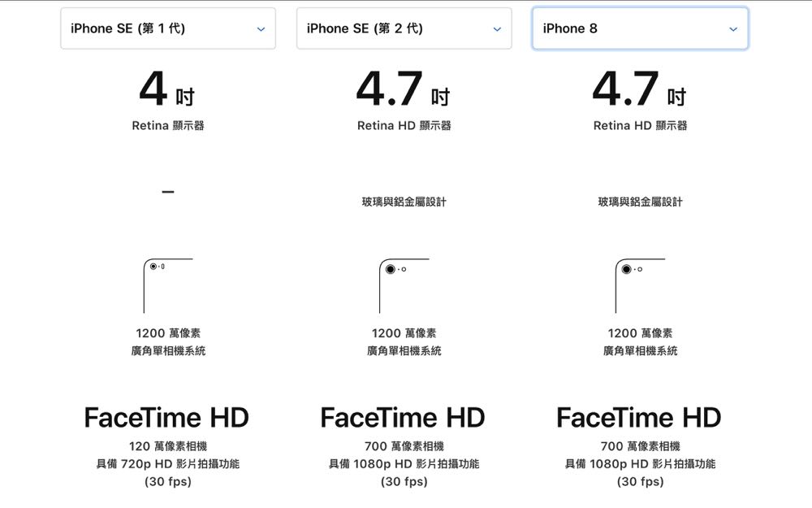The width and height of the screenshot is (812, 508).
Task: Click the FaceTime HD heading in first column
Action: (166, 418)
